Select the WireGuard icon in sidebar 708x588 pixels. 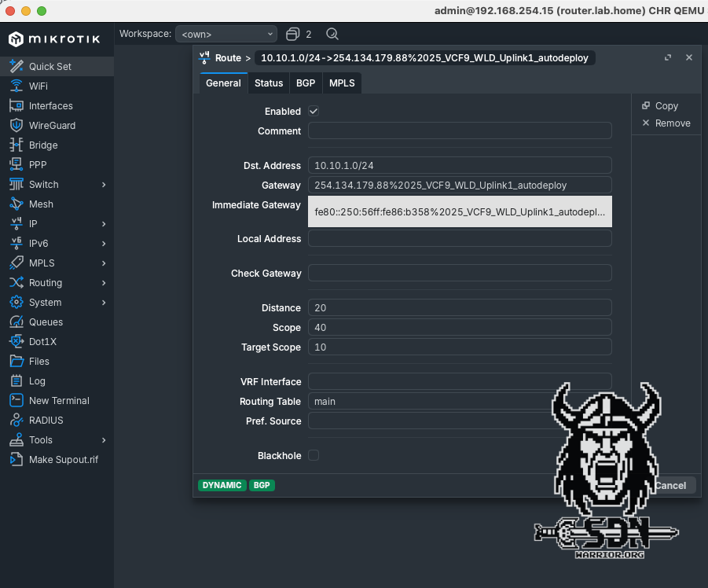pyautogui.click(x=16, y=125)
